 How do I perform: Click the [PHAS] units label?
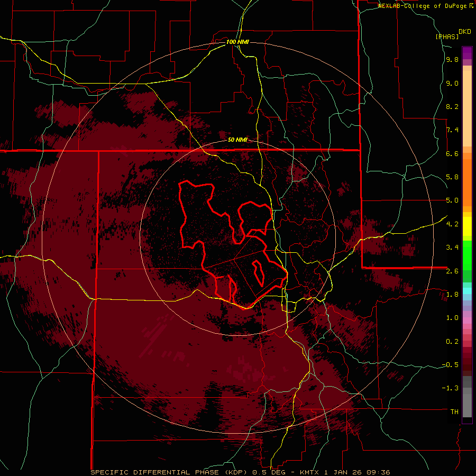(x=447, y=36)
